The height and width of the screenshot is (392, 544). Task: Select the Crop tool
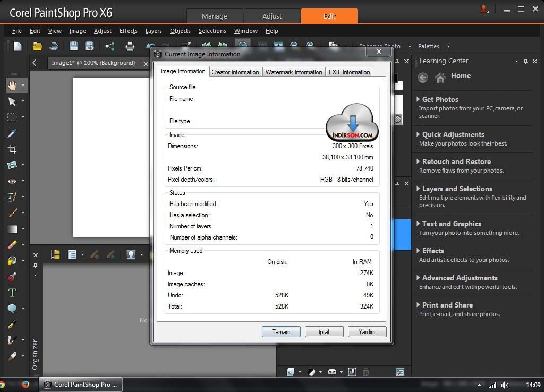[12, 149]
